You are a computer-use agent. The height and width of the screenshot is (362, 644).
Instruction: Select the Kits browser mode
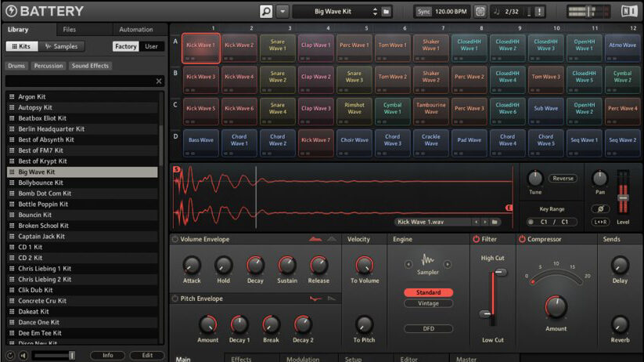click(21, 46)
